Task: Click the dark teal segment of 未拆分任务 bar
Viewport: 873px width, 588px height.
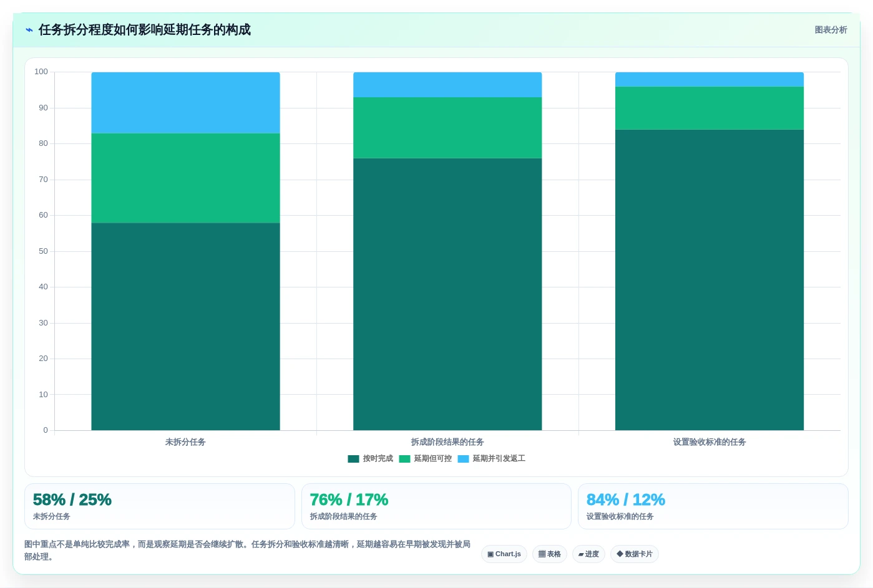Action: (x=185, y=327)
